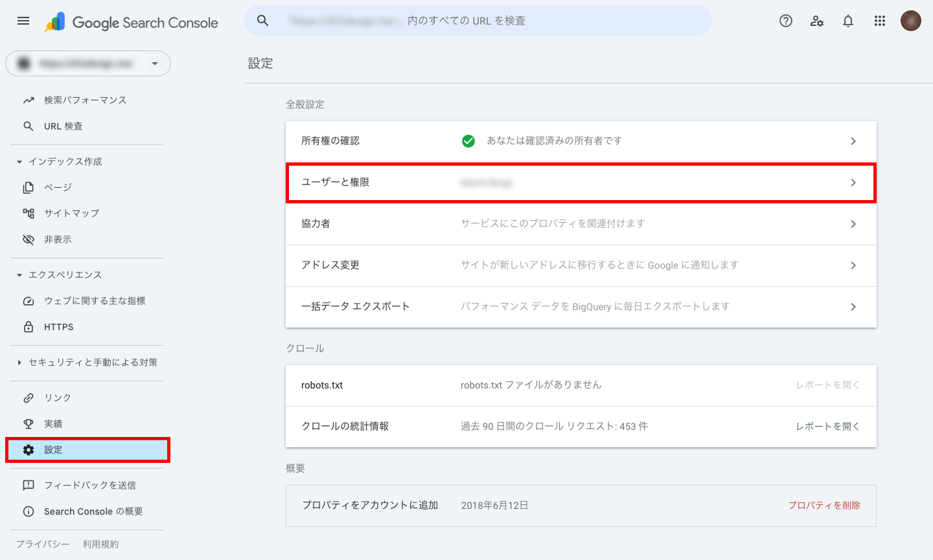The width and height of the screenshot is (933, 560).
Task: Open crawl stats レポートを開く link
Action: [827, 427]
